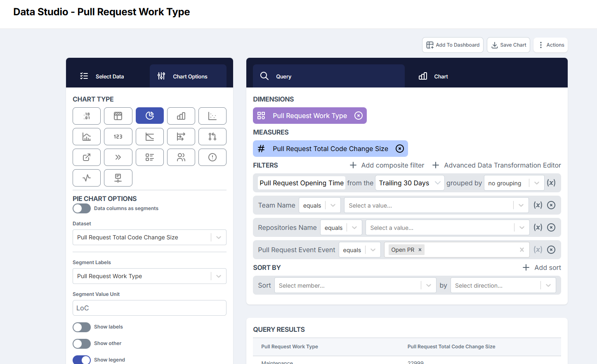The image size is (597, 364).
Task: Switch to the Chart Options tab
Action: 188,76
